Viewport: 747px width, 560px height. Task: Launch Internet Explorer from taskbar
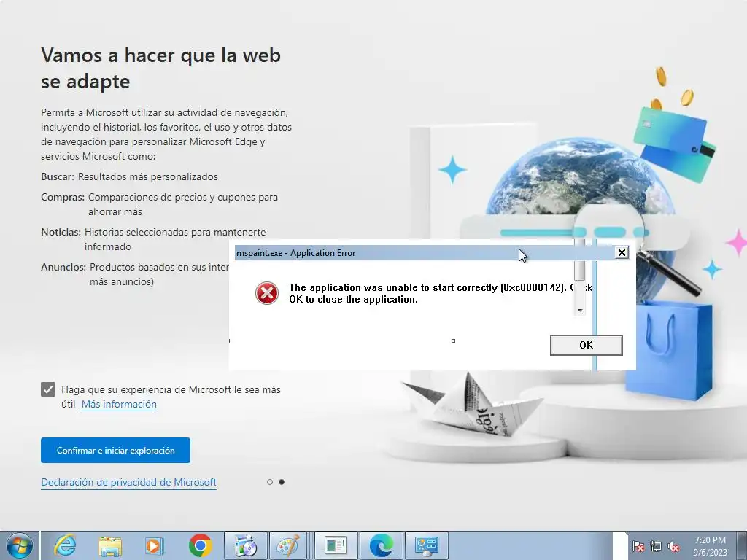(x=65, y=545)
